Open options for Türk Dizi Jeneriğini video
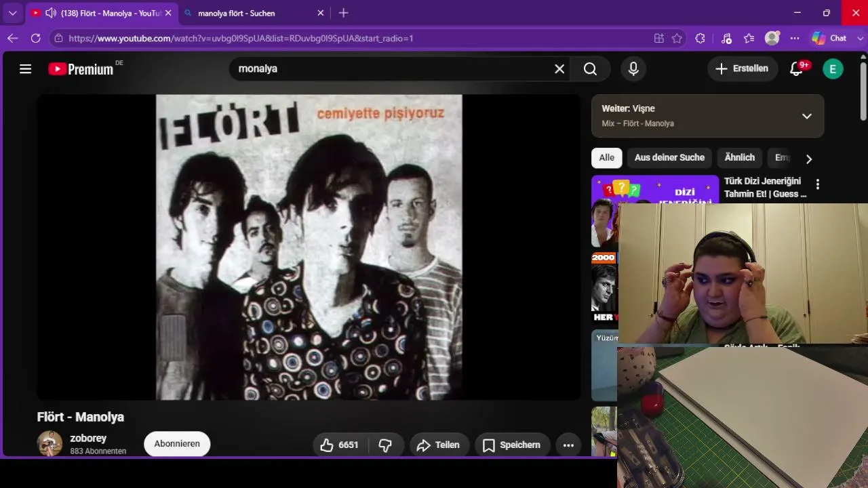 [x=818, y=184]
